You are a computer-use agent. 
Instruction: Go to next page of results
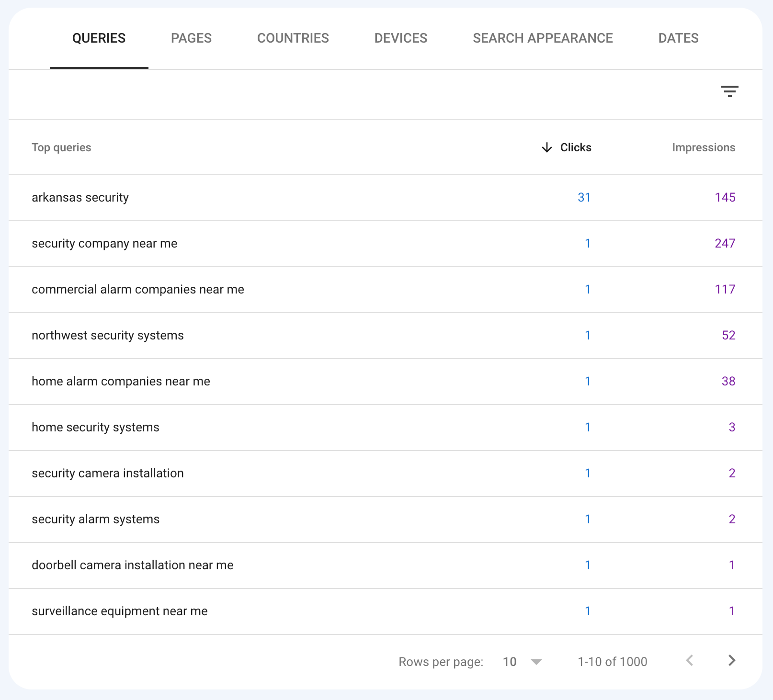(x=731, y=661)
